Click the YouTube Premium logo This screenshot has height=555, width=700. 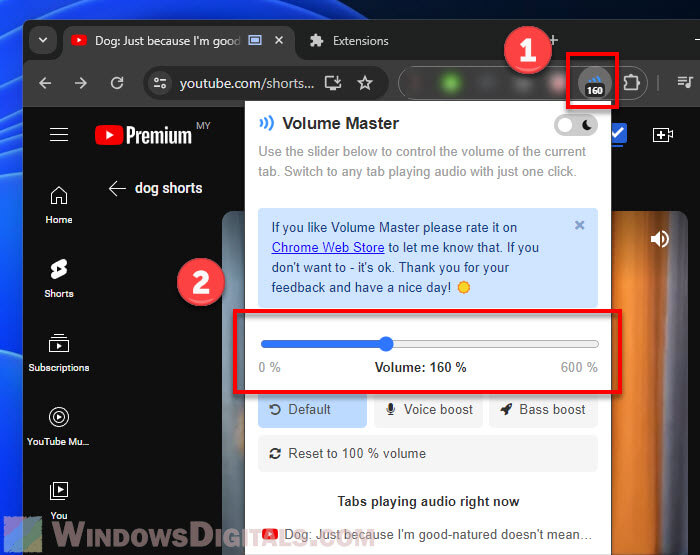click(143, 135)
